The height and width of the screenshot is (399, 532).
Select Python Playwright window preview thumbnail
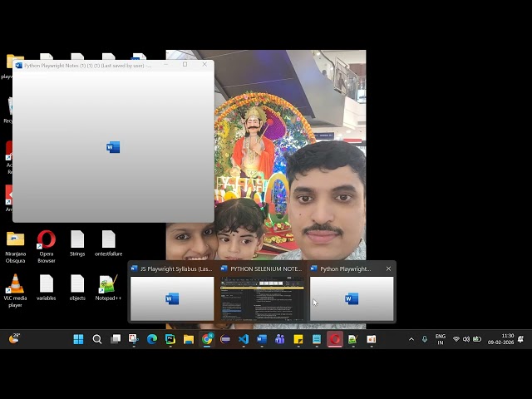click(x=351, y=298)
